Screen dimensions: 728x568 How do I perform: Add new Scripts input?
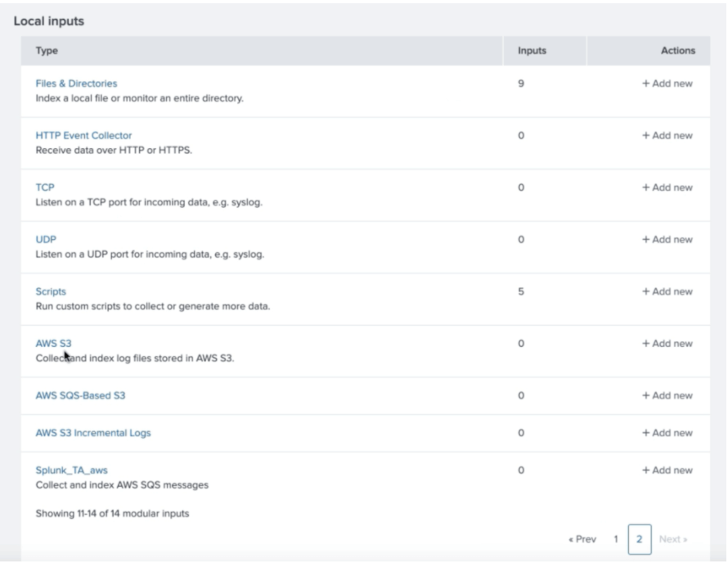coord(667,291)
